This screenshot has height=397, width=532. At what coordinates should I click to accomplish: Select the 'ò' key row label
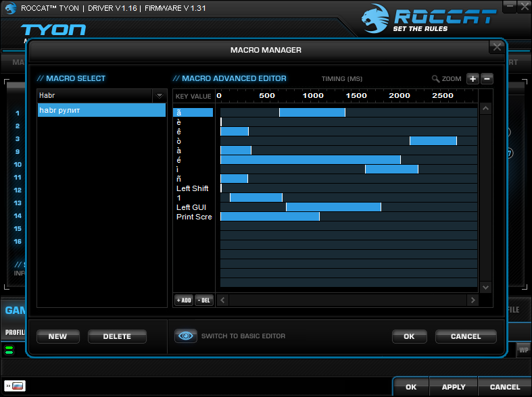(x=179, y=141)
